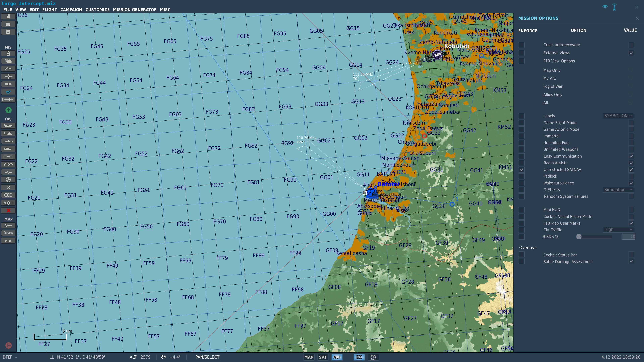Open the MISC menu
This screenshot has height=362, width=644.
(x=165, y=10)
